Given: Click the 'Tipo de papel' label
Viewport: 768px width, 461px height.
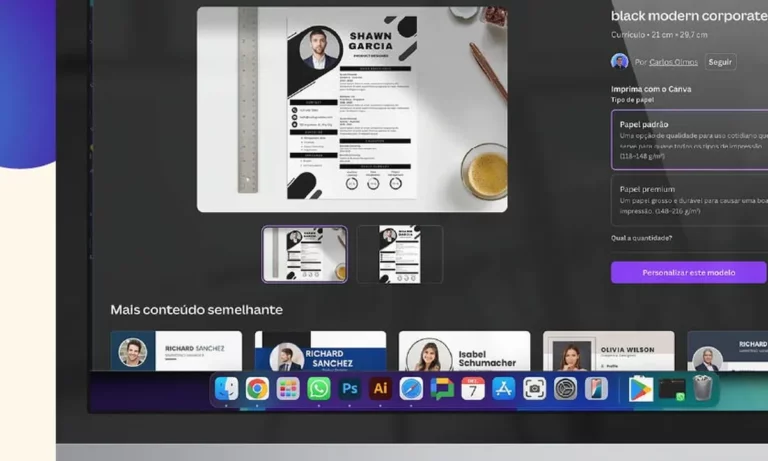Looking at the screenshot, I should pyautogui.click(x=632, y=100).
